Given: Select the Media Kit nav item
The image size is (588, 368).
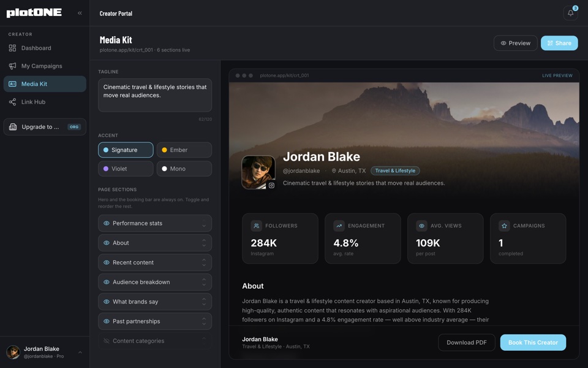Looking at the screenshot, I should click(45, 84).
